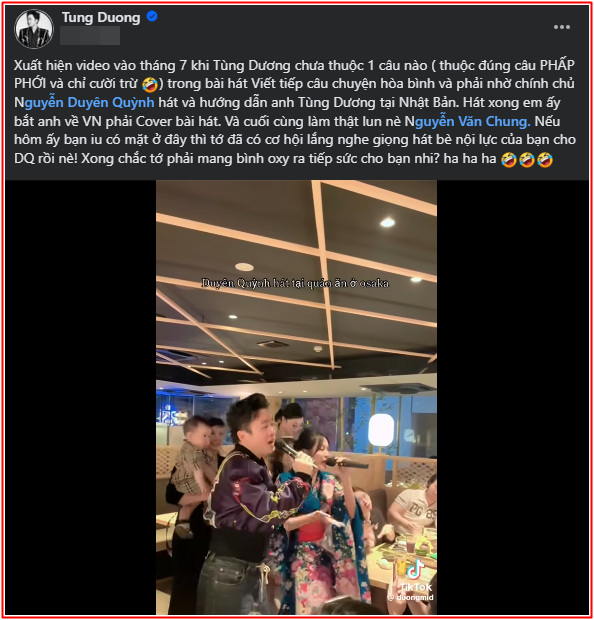Click the middle laughing emoji at post end
The height and width of the screenshot is (620, 594).
[x=527, y=159]
